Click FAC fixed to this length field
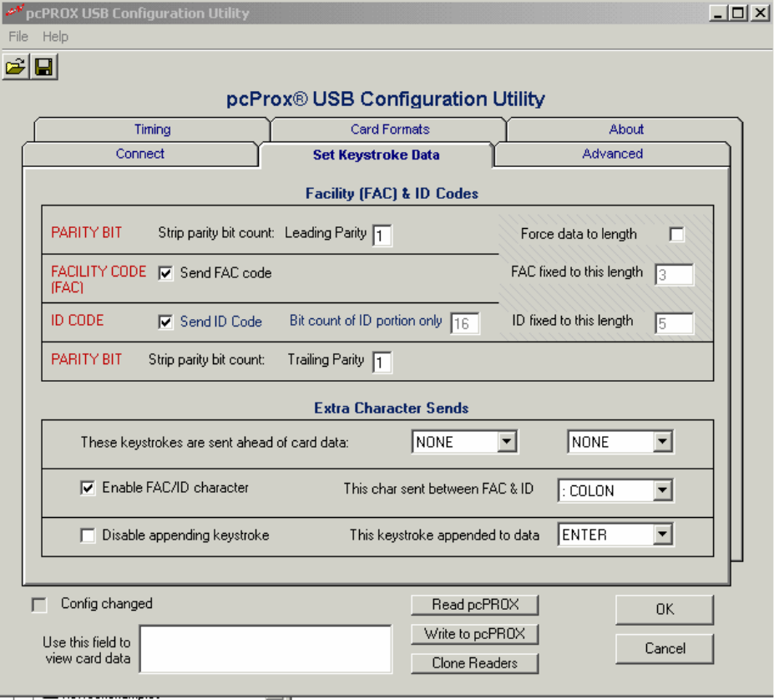The image size is (774, 700). (675, 275)
